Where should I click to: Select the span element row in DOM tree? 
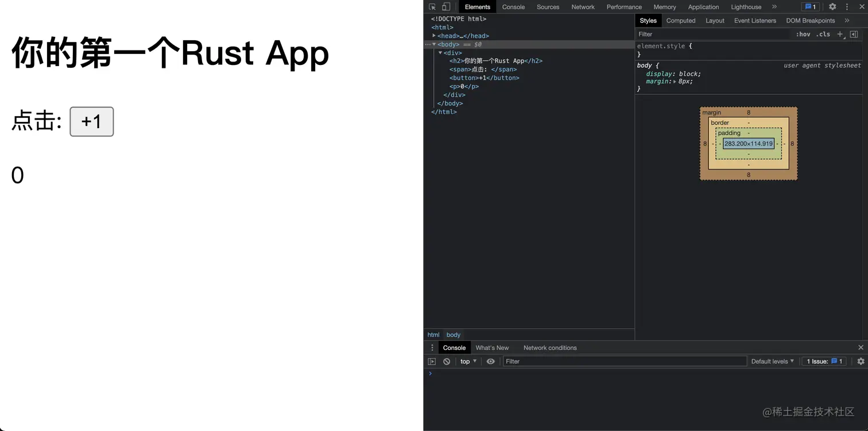click(483, 70)
